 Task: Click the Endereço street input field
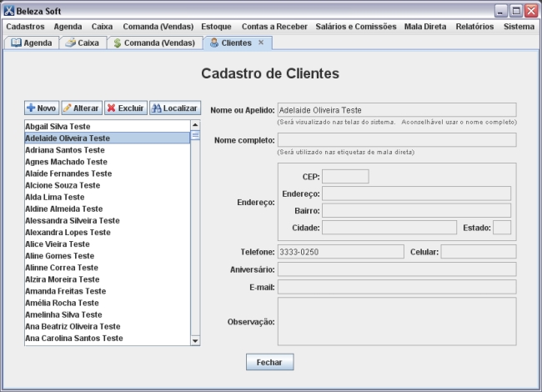point(417,193)
